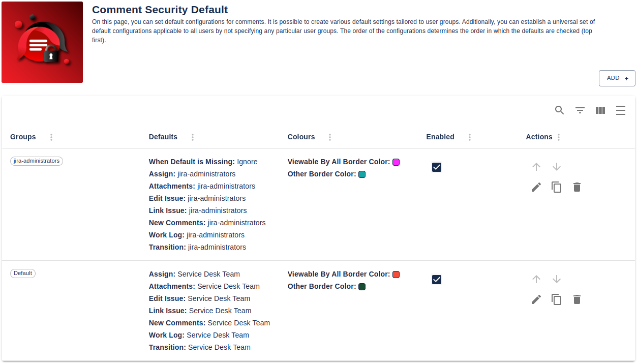This screenshot has height=364, width=637.
Task: Click the Actions column header menu
Action: click(558, 137)
